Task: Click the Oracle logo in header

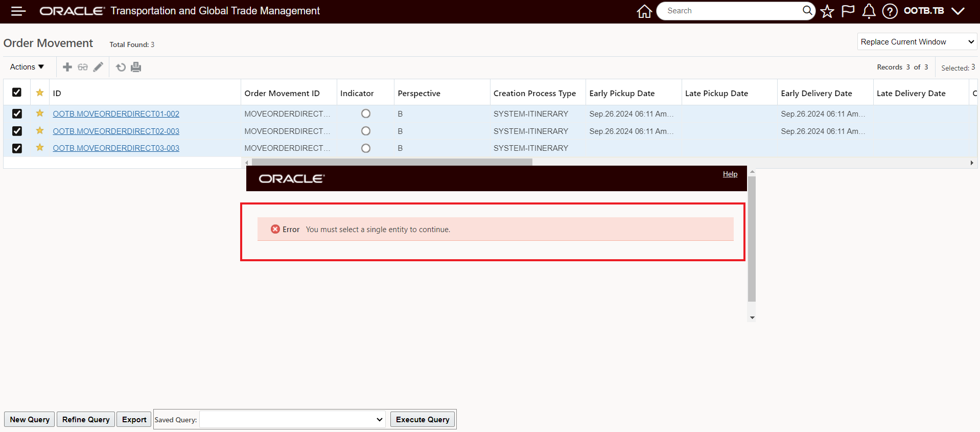Action: [x=72, y=11]
